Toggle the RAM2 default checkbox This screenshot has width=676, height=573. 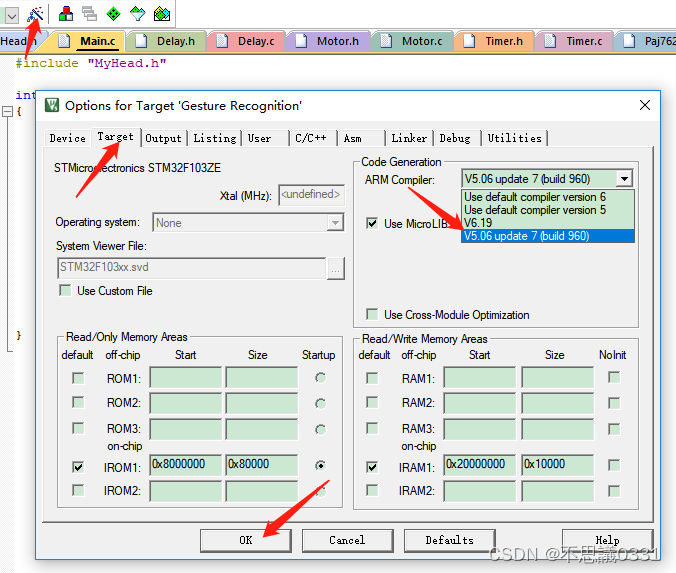[372, 402]
